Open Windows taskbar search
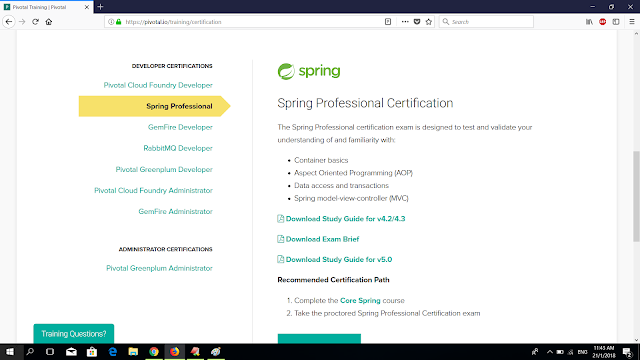The width and height of the screenshot is (640, 360). (30, 352)
